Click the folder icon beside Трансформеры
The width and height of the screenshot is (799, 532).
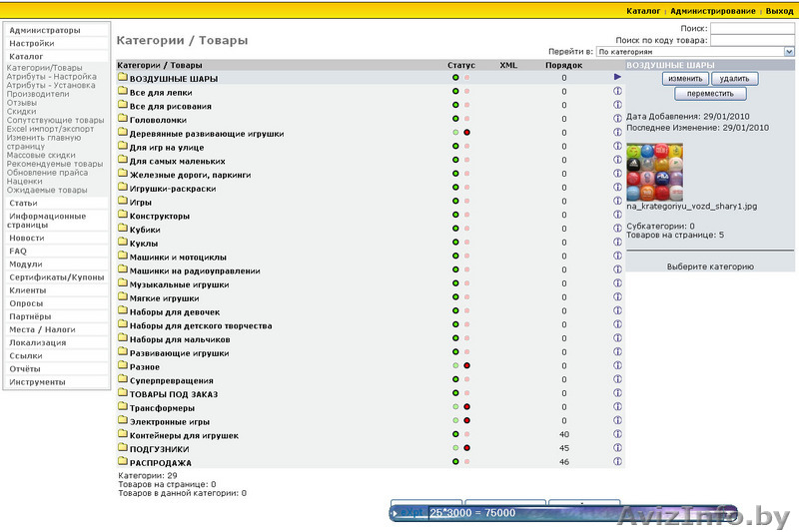click(122, 407)
